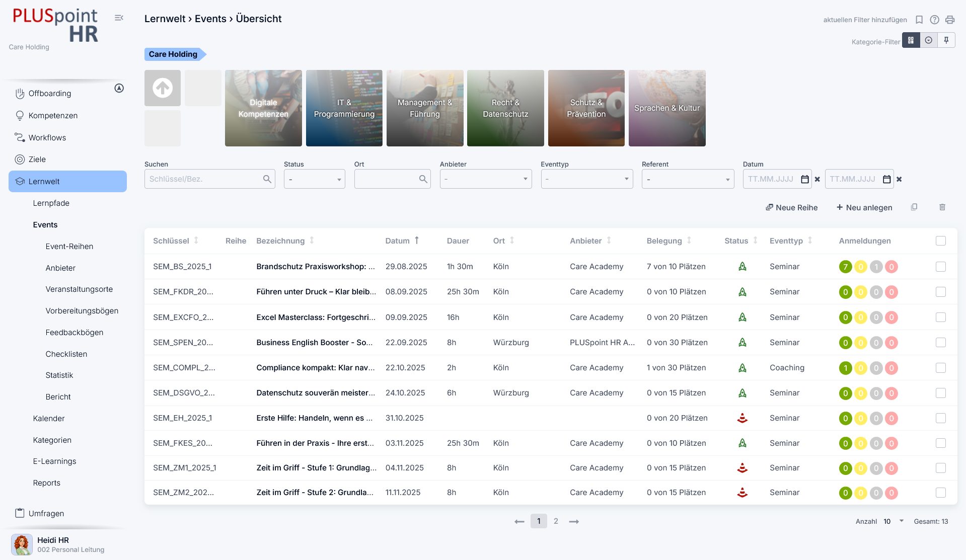
Task: Check the Zeit im Griff Stufe 2 checkbox
Action: point(941,493)
